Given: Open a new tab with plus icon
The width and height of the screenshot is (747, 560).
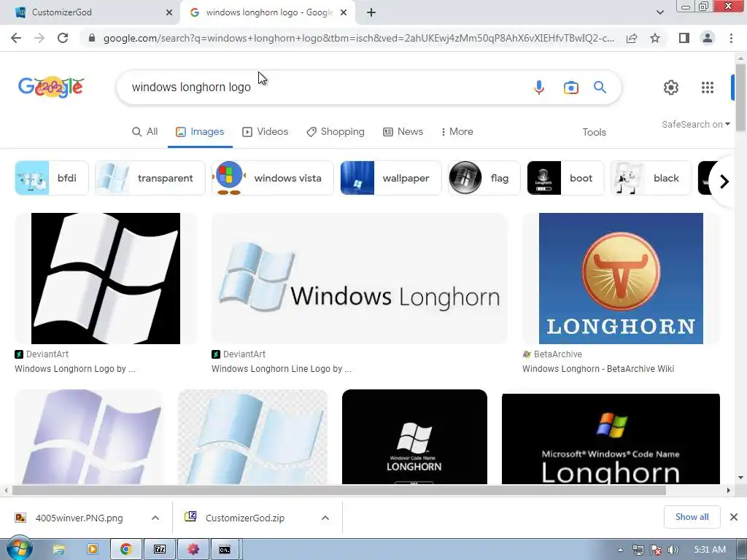Looking at the screenshot, I should (371, 12).
